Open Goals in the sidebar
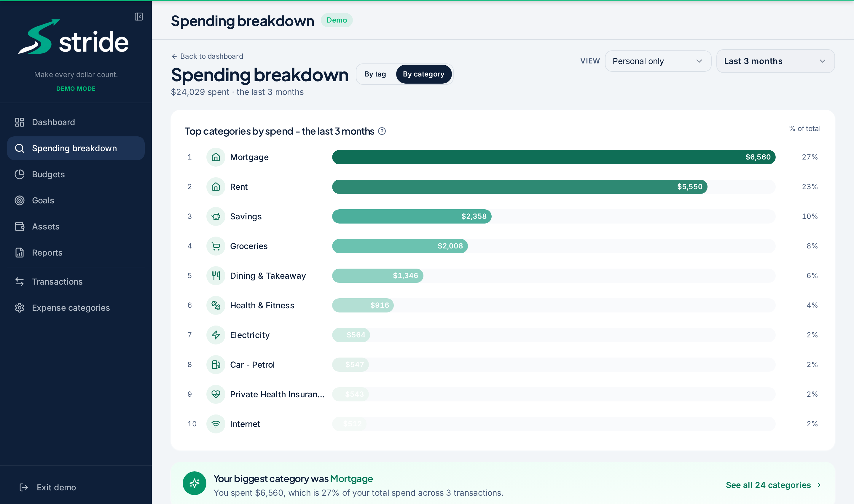This screenshot has height=504, width=854. click(76, 201)
